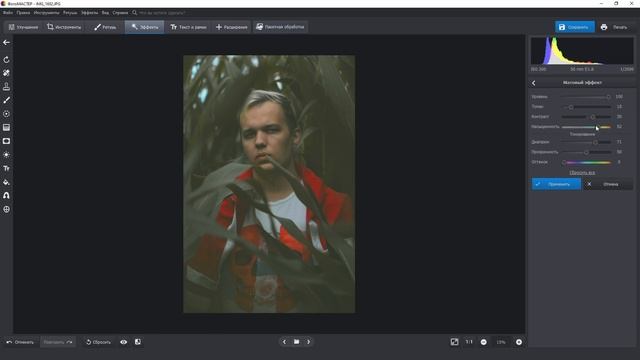
Task: Select the paint bucket fill tool
Action: [6, 182]
